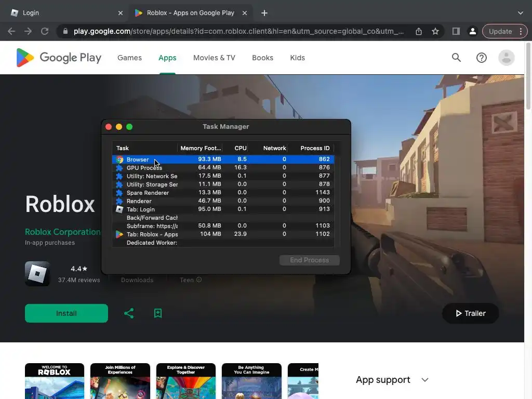Click the browser forward arrow
This screenshot has width=532, height=399.
pos(28,31)
